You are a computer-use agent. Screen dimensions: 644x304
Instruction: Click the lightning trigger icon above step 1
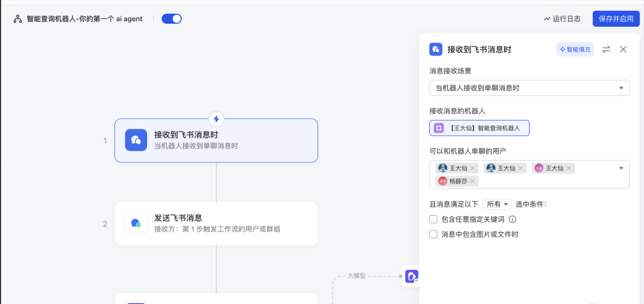[x=216, y=119]
